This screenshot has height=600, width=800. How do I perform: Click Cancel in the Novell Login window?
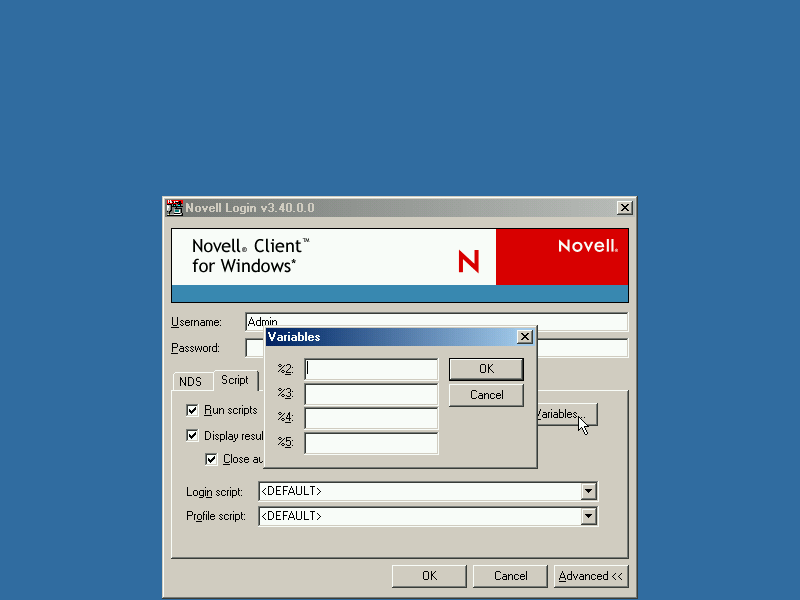click(x=510, y=576)
